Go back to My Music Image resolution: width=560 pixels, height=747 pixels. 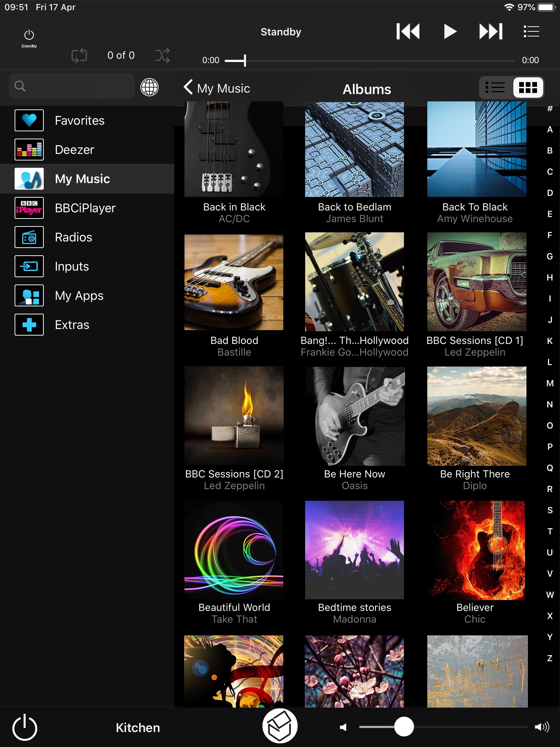tap(217, 88)
